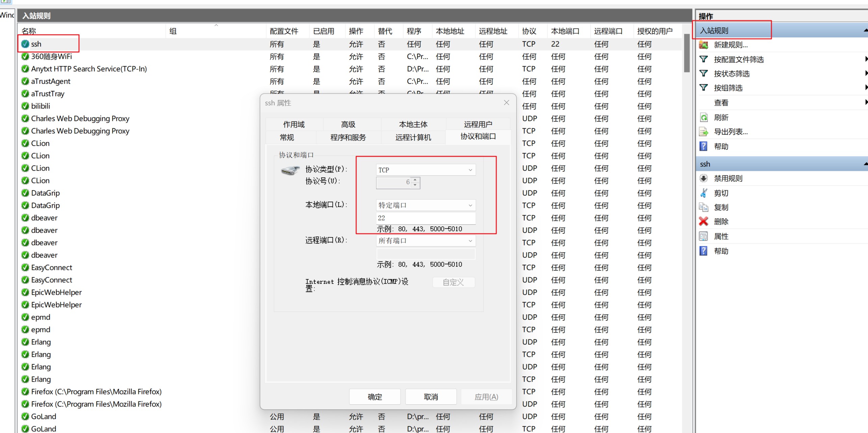Expand 按状态筛选 submenu arrow
The height and width of the screenshot is (433, 868).
click(866, 73)
